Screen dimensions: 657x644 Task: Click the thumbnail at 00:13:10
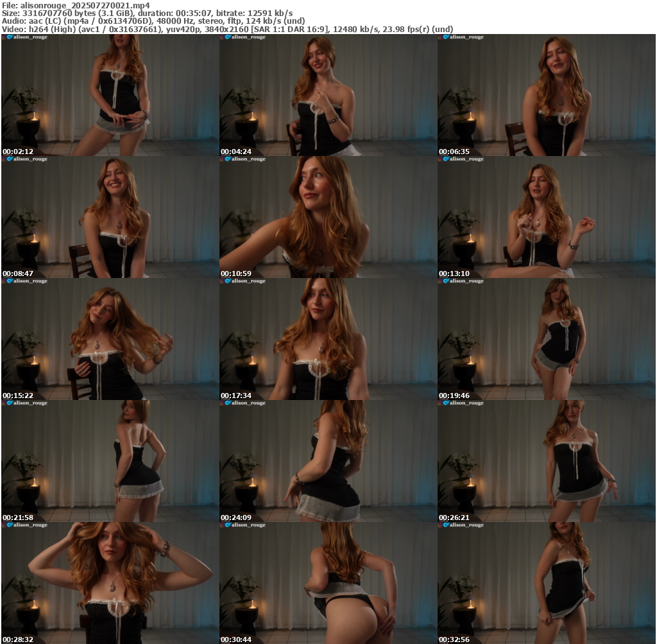click(547, 217)
